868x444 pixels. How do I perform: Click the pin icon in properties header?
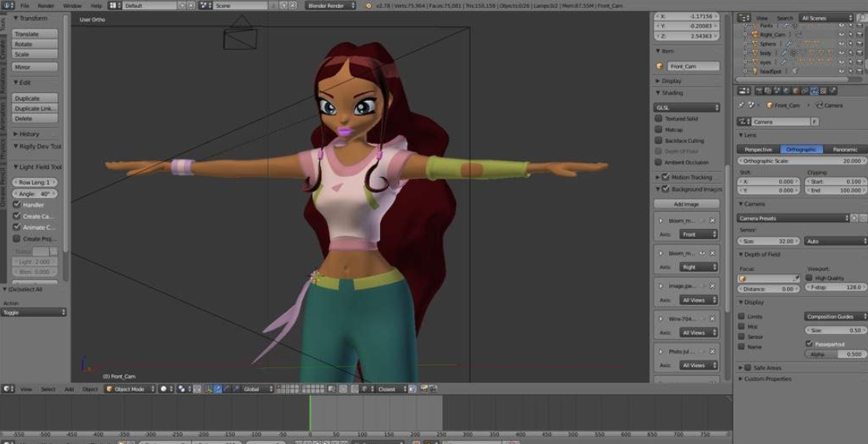coord(742,105)
